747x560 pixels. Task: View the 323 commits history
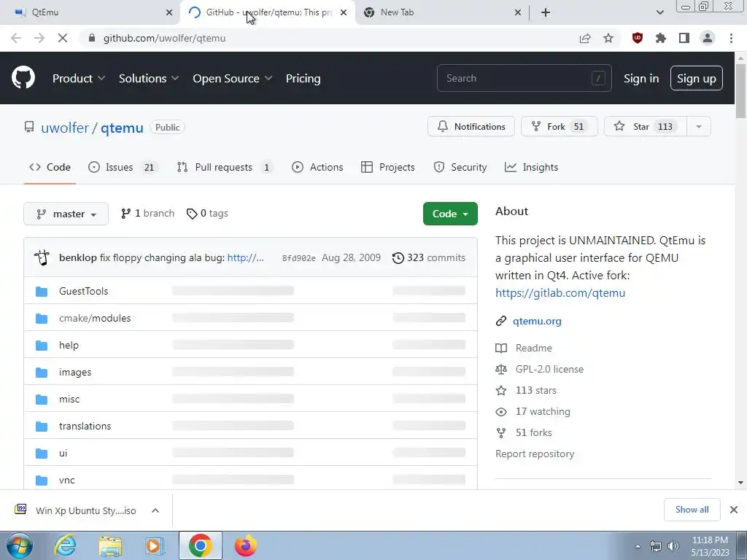[x=429, y=257]
